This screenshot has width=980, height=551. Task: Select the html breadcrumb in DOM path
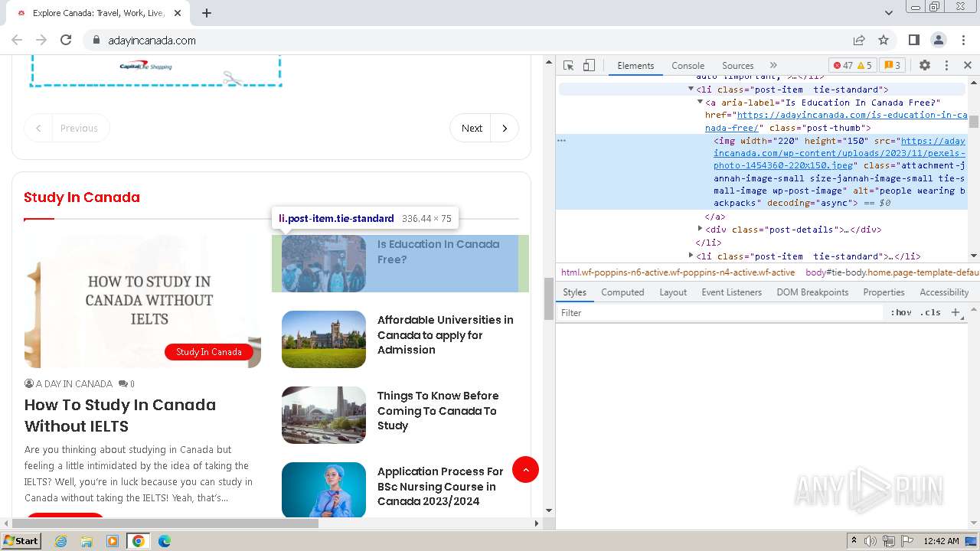[x=678, y=272]
